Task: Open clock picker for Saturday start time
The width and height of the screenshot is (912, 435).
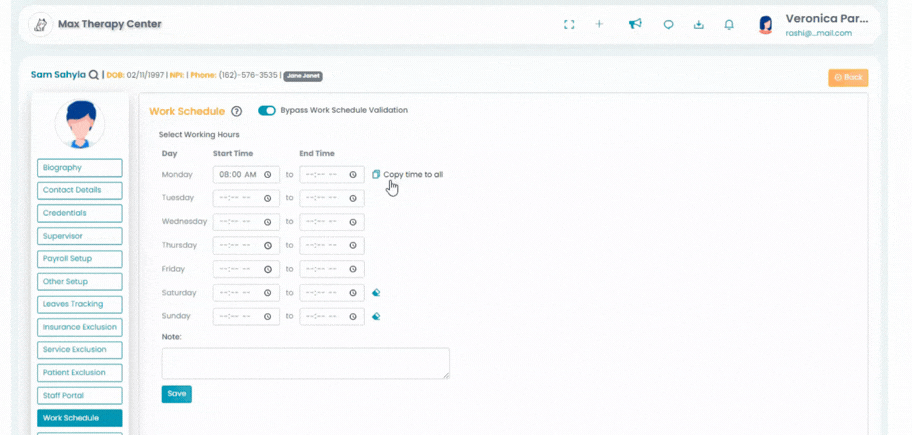Action: point(268,293)
